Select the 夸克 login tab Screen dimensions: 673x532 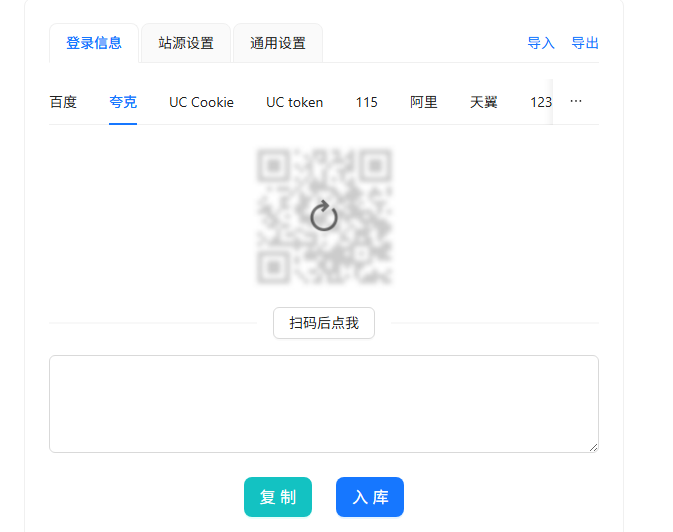pyautogui.click(x=123, y=102)
